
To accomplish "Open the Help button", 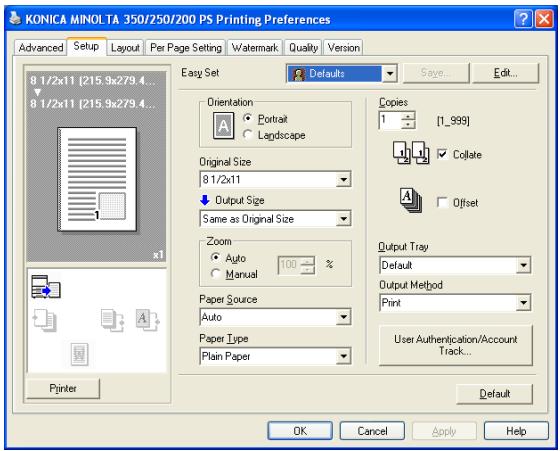I will coord(516,431).
